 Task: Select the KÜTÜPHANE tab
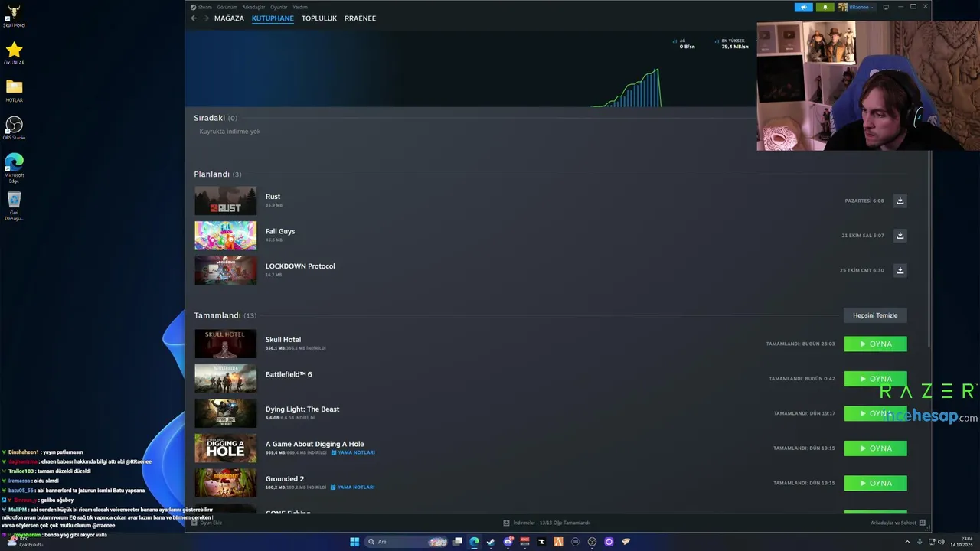pos(273,18)
